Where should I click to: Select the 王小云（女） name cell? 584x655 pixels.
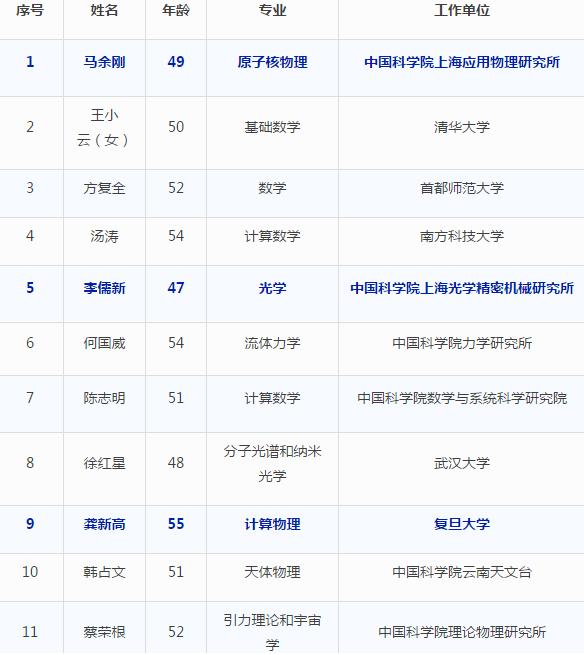point(104,127)
